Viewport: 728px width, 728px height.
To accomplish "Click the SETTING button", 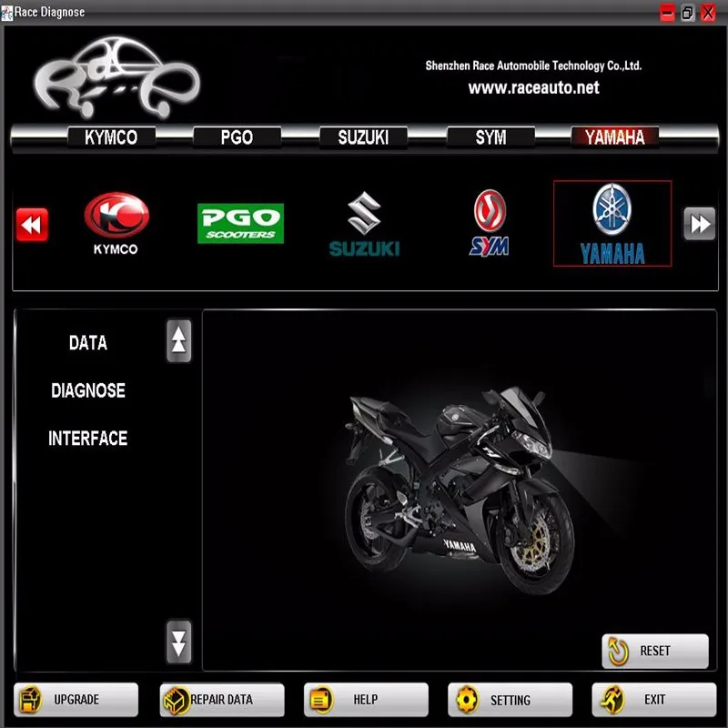I will 510,700.
